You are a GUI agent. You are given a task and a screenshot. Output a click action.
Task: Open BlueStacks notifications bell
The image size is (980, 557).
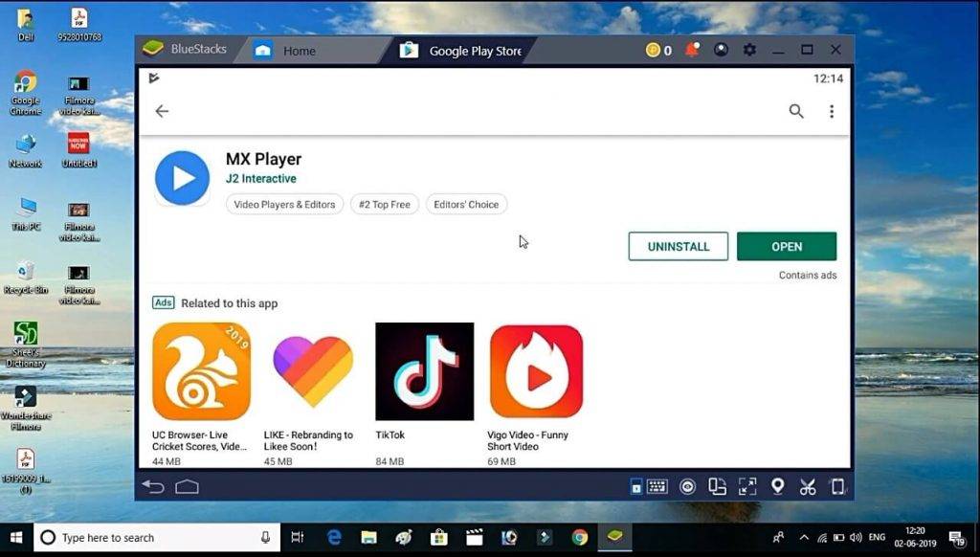[692, 50]
